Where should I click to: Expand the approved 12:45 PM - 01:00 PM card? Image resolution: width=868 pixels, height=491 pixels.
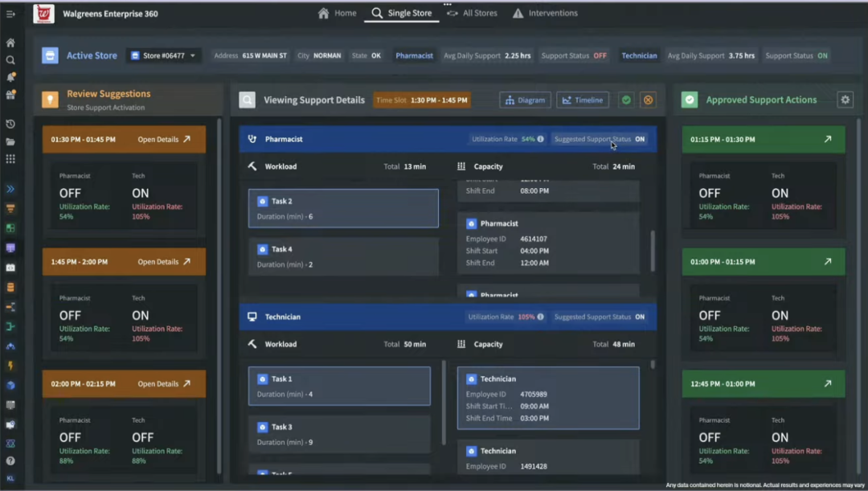pos(827,383)
